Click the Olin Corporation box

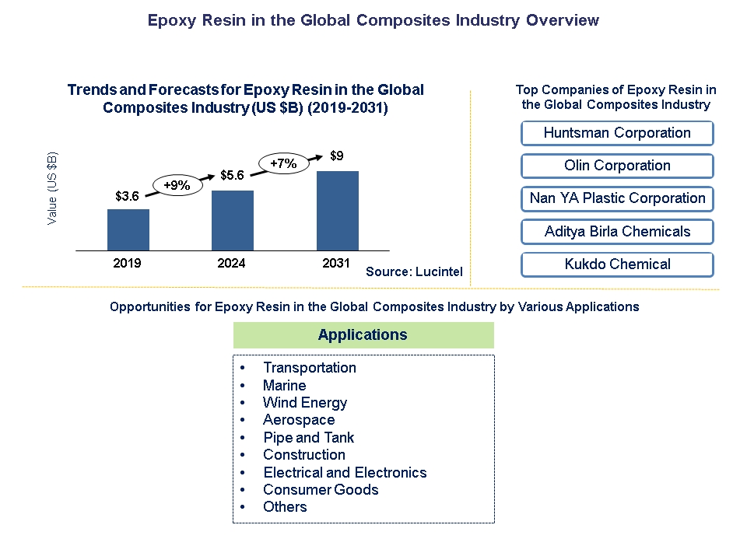click(x=617, y=166)
